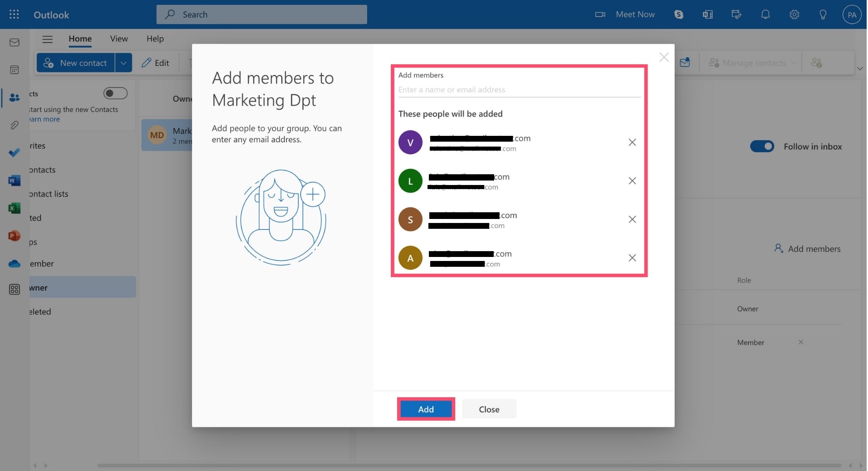Open the PA account avatar
868x471 pixels.
[853, 14]
